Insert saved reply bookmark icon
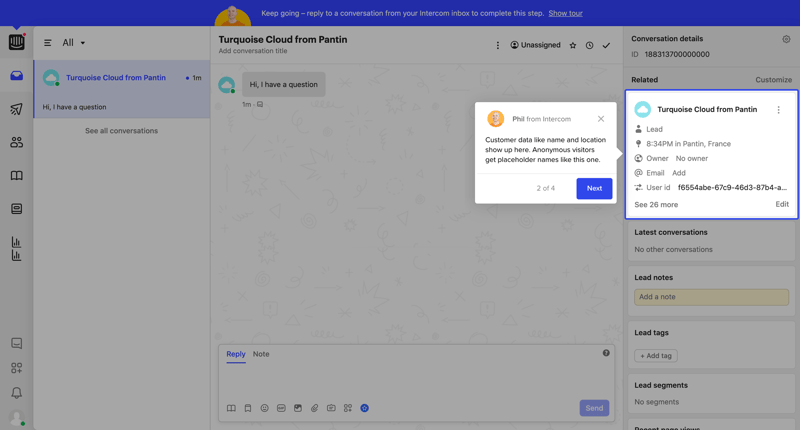 [248, 408]
